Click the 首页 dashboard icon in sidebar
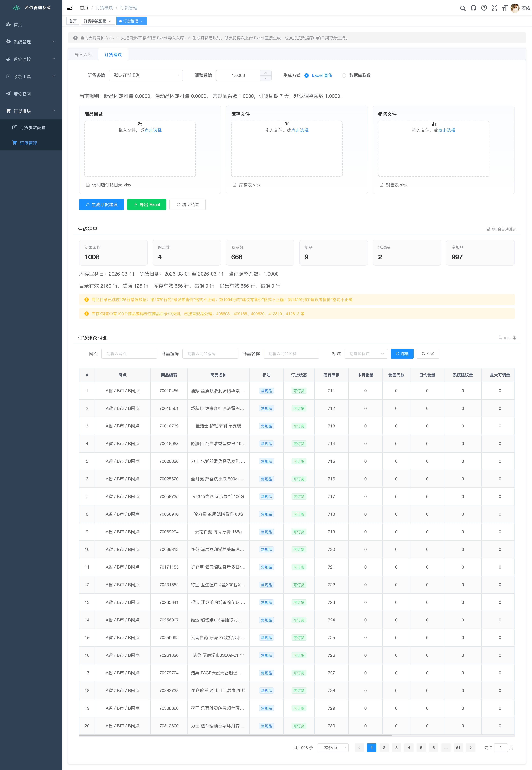Image resolution: width=532 pixels, height=770 pixels. [x=8, y=24]
